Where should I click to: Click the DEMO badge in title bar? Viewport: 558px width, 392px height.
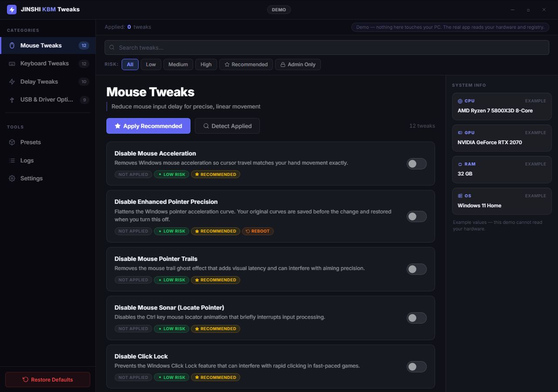pos(279,10)
